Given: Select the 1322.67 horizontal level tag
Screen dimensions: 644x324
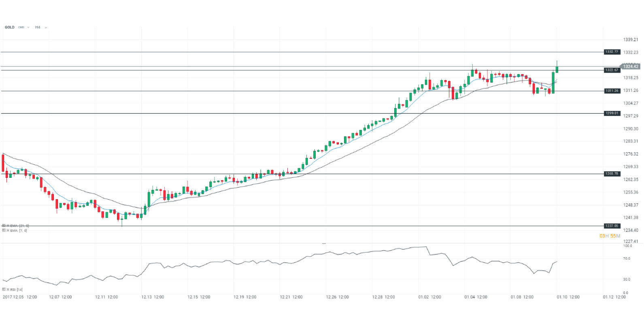Looking at the screenshot, I should pyautogui.click(x=612, y=70).
